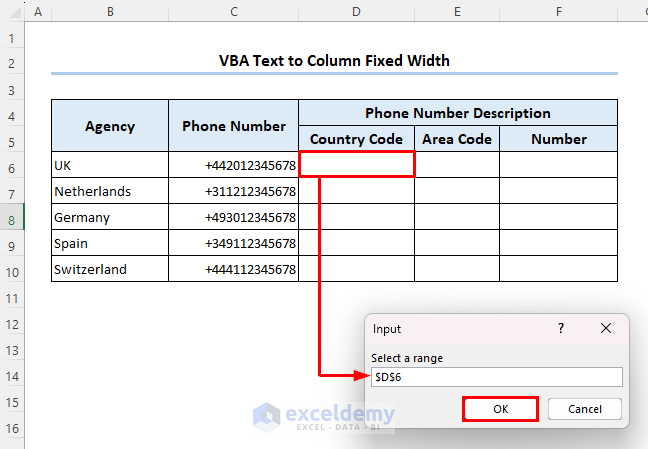Viewport: 648px width, 449px height.
Task: Select the UK cell
Action: (x=110, y=165)
